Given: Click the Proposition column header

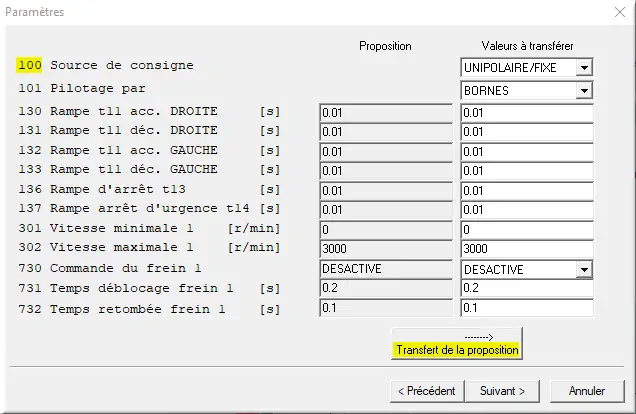Looking at the screenshot, I should coord(385,46).
